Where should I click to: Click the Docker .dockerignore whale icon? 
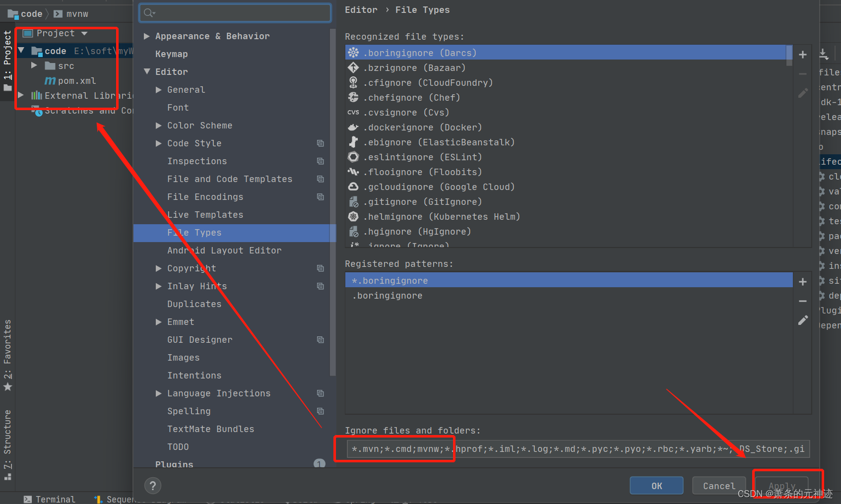click(353, 127)
